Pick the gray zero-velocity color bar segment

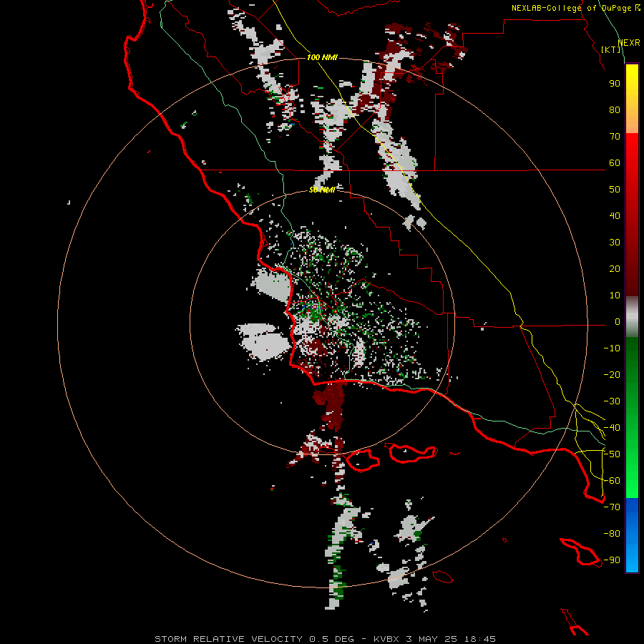click(x=632, y=317)
